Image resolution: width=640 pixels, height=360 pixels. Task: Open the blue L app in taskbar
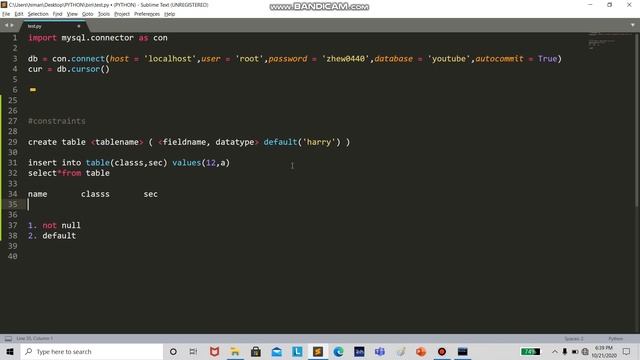point(297,351)
